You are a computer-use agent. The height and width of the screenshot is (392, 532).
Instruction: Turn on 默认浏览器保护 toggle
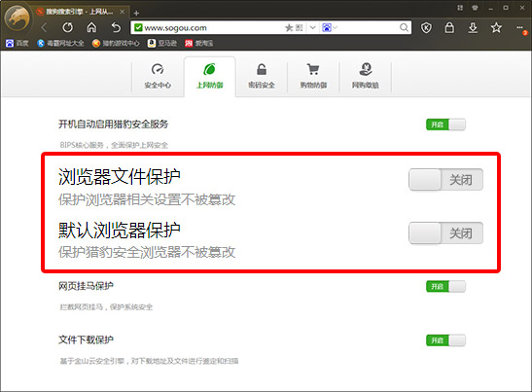pyautogui.click(x=445, y=233)
